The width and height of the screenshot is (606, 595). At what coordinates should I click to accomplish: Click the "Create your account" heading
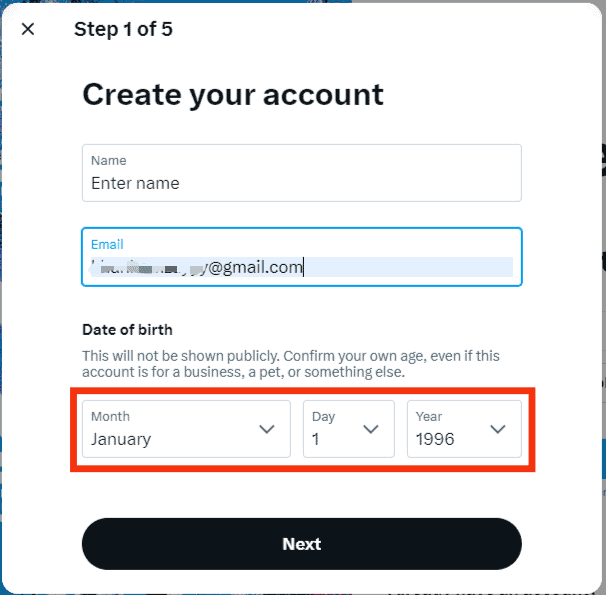coord(233,94)
